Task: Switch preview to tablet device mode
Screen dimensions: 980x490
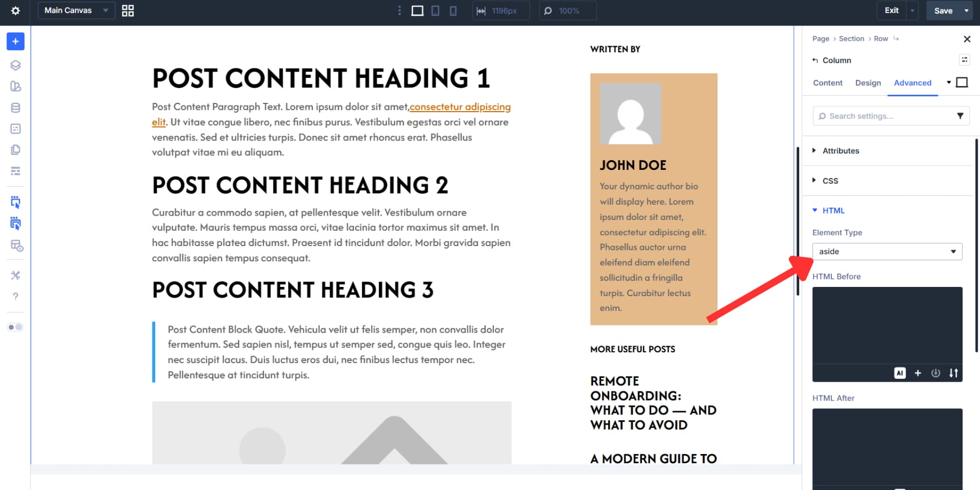Action: (x=435, y=10)
